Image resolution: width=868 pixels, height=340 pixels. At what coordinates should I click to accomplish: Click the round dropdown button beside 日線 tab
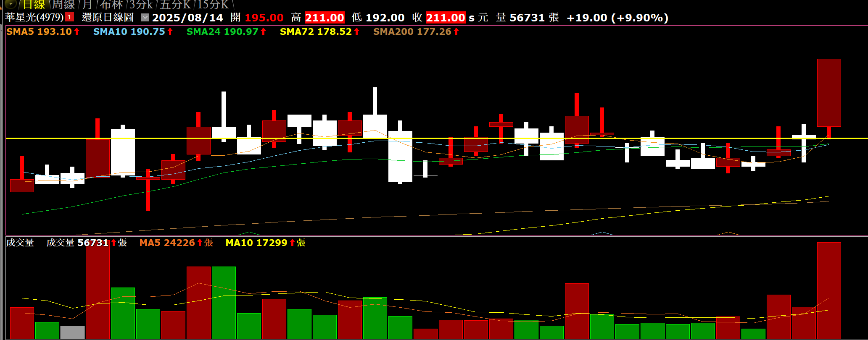pyautogui.click(x=11, y=5)
